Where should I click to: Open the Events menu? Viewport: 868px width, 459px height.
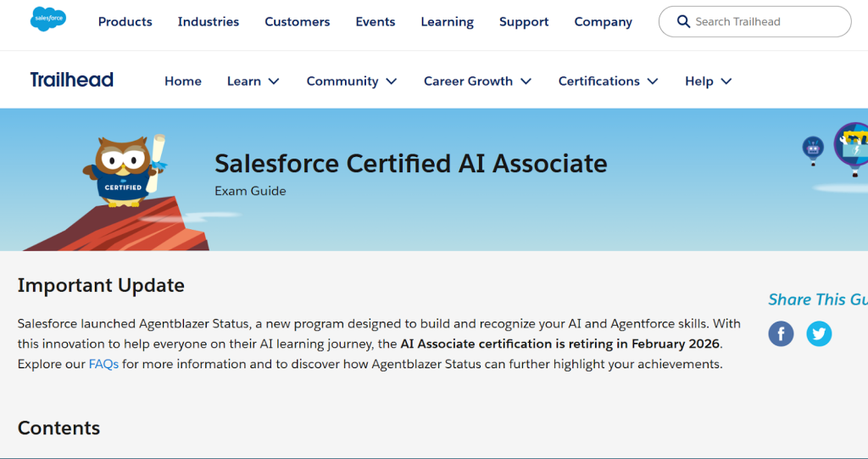pos(376,21)
